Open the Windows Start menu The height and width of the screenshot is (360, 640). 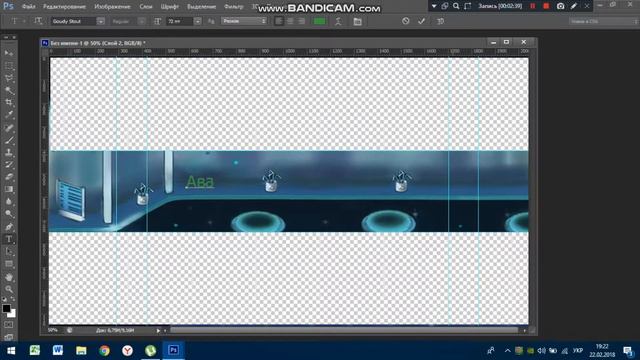pyautogui.click(x=11, y=351)
